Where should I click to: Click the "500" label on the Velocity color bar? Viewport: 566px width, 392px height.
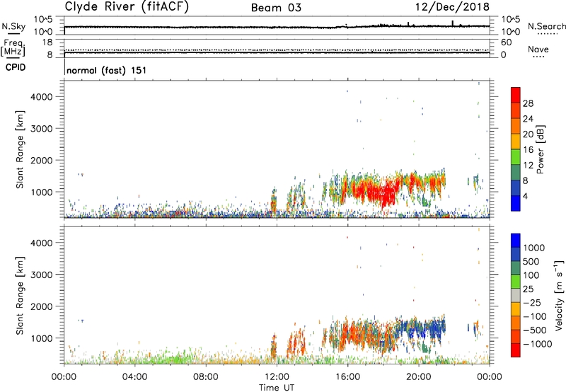pyautogui.click(x=531, y=261)
